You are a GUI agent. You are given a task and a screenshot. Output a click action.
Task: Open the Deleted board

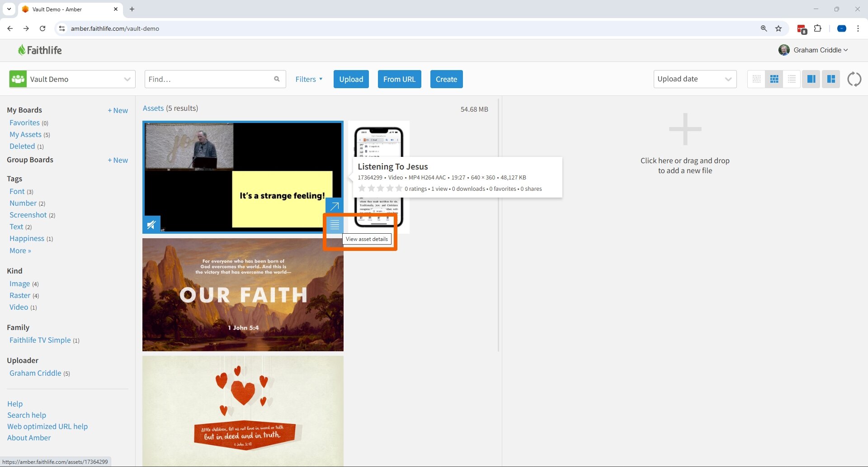[x=22, y=146]
